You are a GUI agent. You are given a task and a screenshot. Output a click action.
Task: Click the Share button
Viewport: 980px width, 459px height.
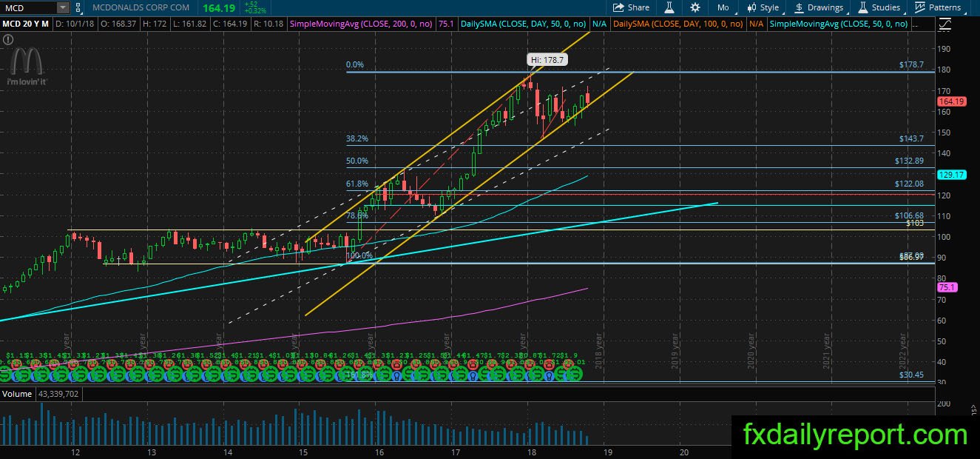(631, 7)
